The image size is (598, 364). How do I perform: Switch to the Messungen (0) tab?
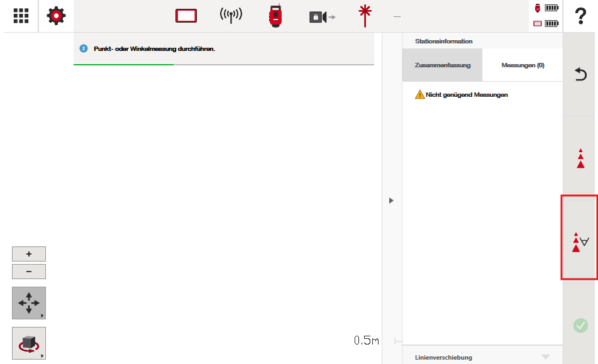tap(523, 65)
